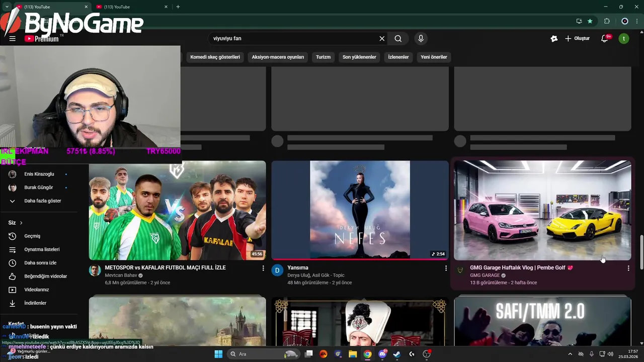The width and height of the screenshot is (644, 362).
Task: Click the magnifier search button
Action: point(398,39)
